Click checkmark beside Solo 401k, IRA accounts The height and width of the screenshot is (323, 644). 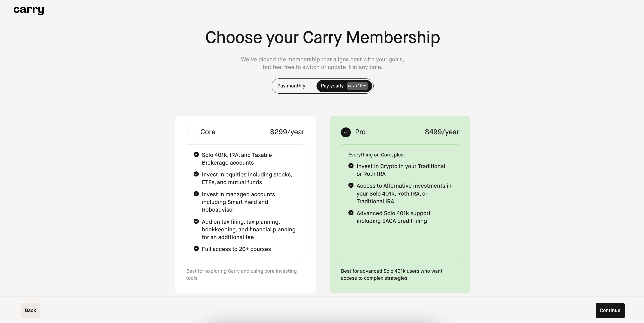click(196, 154)
